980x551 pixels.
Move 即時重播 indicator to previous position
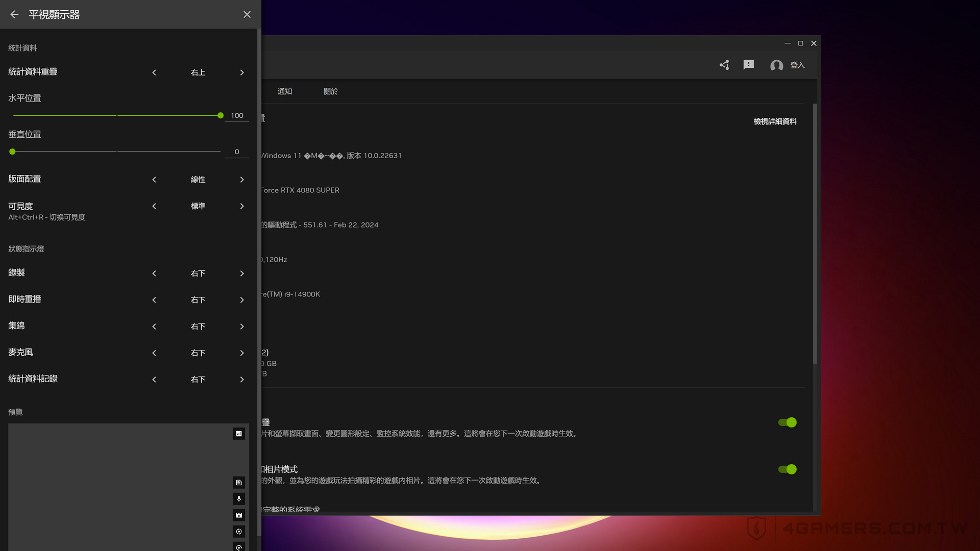[x=154, y=300]
